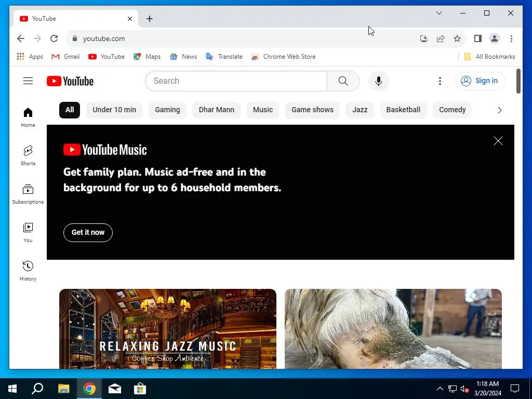Focus the YouTube search field
The width and height of the screenshot is (532, 399).
pyautogui.click(x=236, y=81)
